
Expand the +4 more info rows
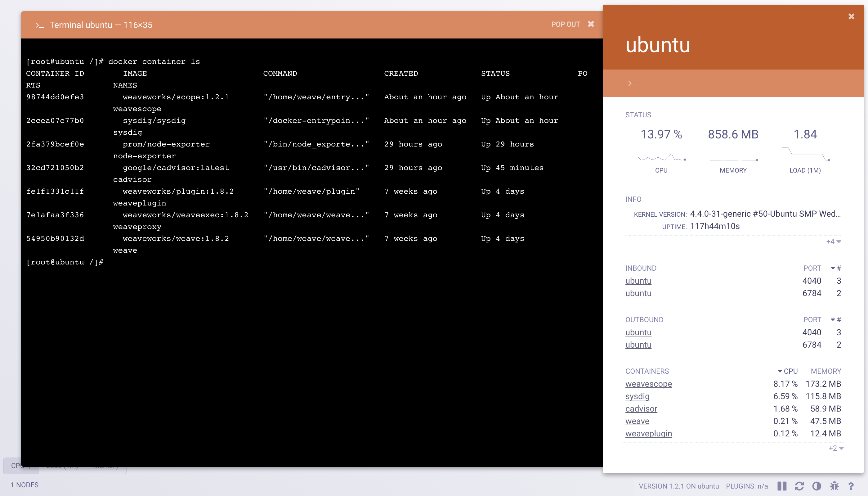833,241
